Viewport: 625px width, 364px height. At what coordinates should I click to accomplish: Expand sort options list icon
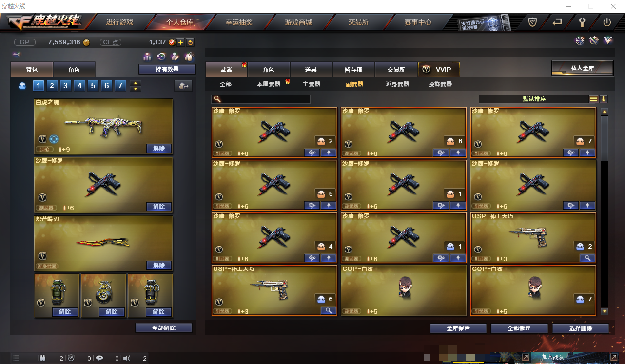pyautogui.click(x=594, y=99)
